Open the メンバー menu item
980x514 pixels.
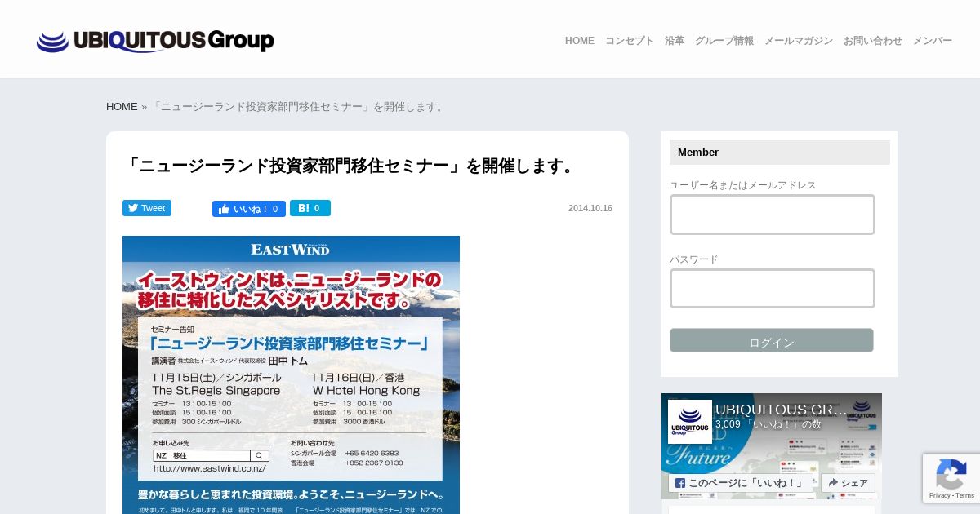pyautogui.click(x=933, y=41)
